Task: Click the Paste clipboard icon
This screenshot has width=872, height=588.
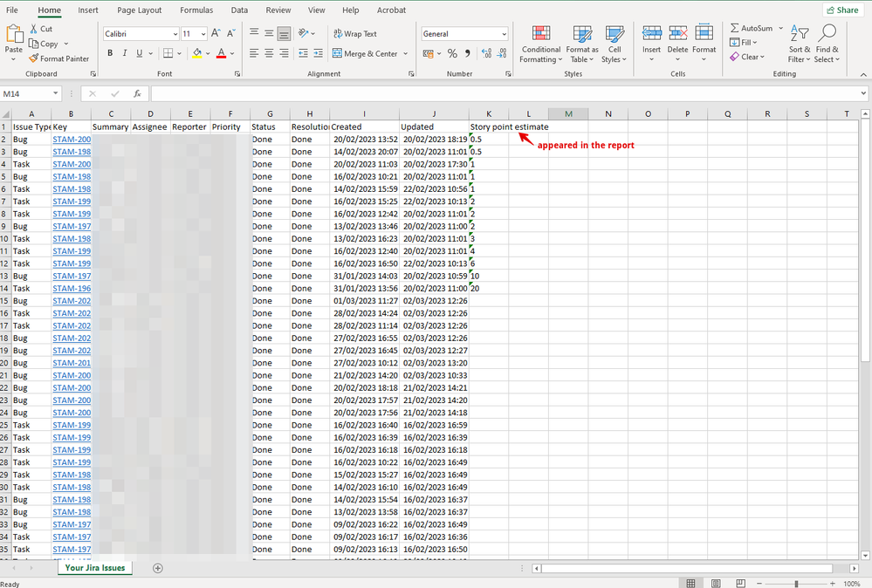Action: 14,34
